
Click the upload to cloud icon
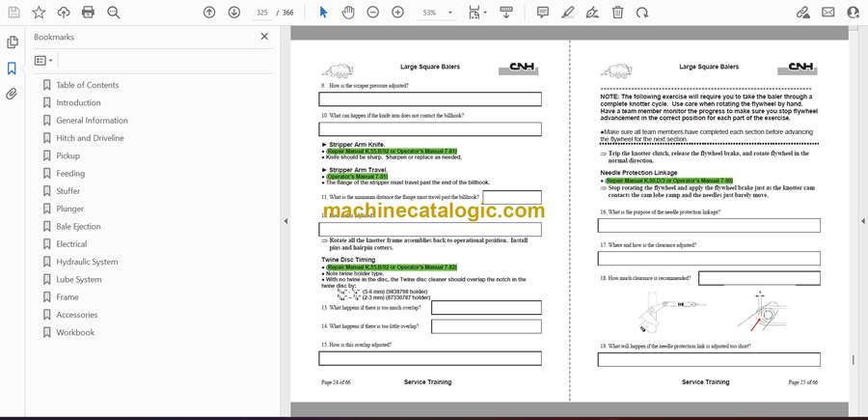[63, 13]
